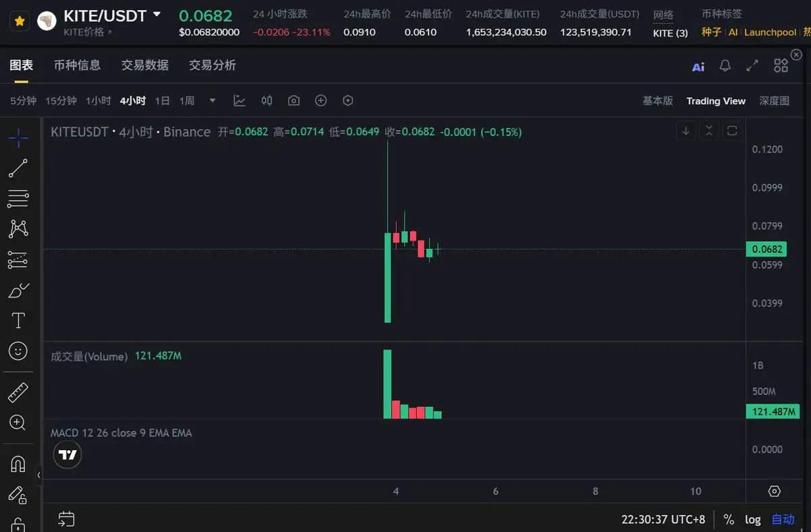Open the go-to-date calendar icon
This screenshot has width=811, height=532.
[66, 519]
